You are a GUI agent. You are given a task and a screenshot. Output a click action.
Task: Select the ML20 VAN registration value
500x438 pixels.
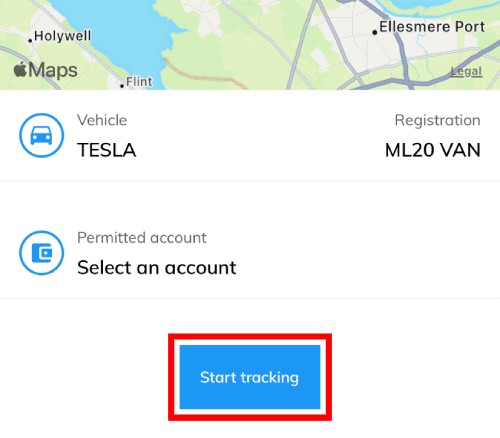pyautogui.click(x=433, y=150)
